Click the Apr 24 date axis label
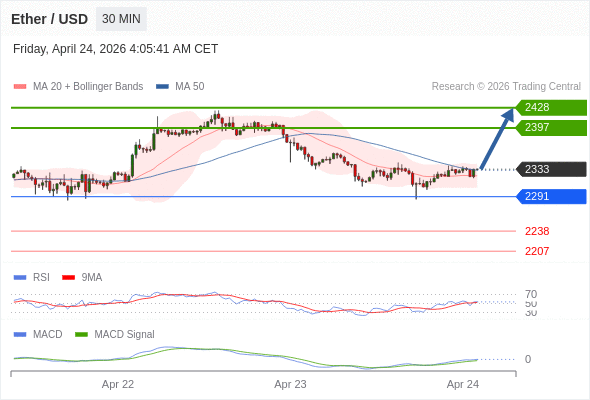Viewport: 590px width, 400px height. pos(463,384)
